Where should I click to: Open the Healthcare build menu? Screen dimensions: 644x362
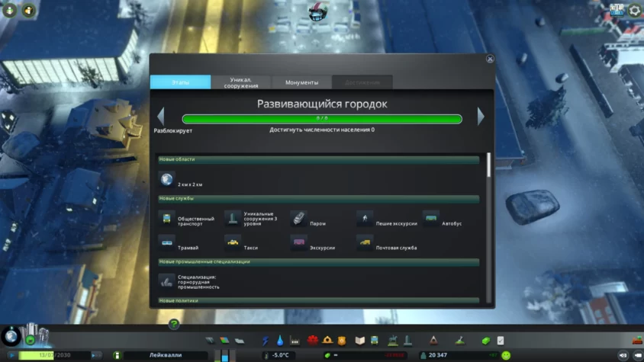[313, 340]
